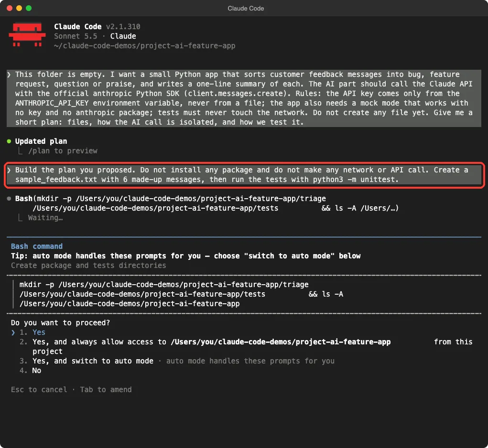Click the prompt "Build the plan you proposed"
Screen dimensions: 488x448
tap(244, 175)
